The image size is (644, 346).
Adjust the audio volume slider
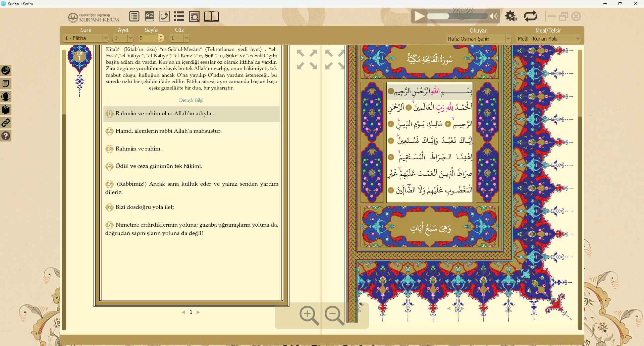(457, 16)
